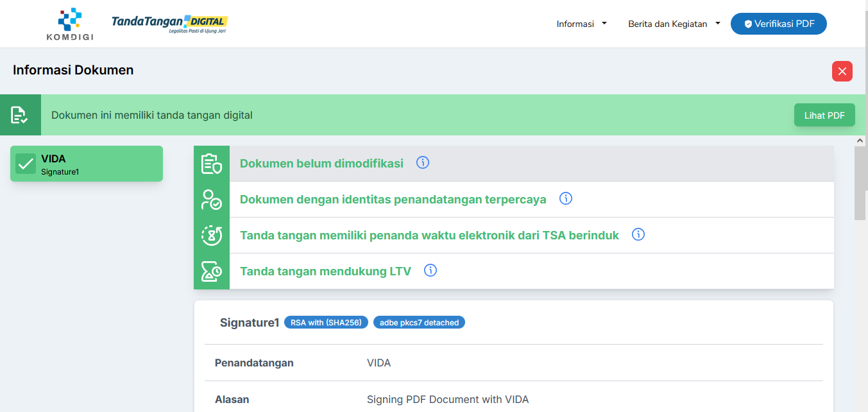Screen dimensions: 868x412
Task: Click info icon beside Tanda tangan mendukung LTV
Action: 430,270
